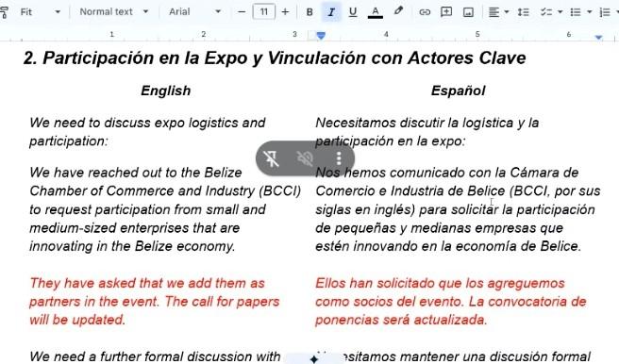Image resolution: width=619 pixels, height=364 pixels.
Task: Click the English column header
Action: tap(166, 91)
